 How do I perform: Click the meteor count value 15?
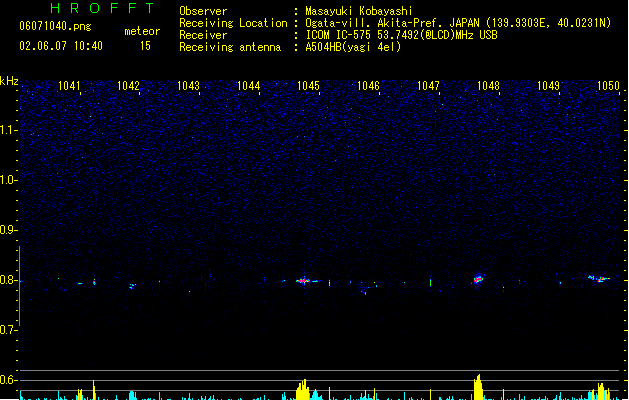pos(145,46)
